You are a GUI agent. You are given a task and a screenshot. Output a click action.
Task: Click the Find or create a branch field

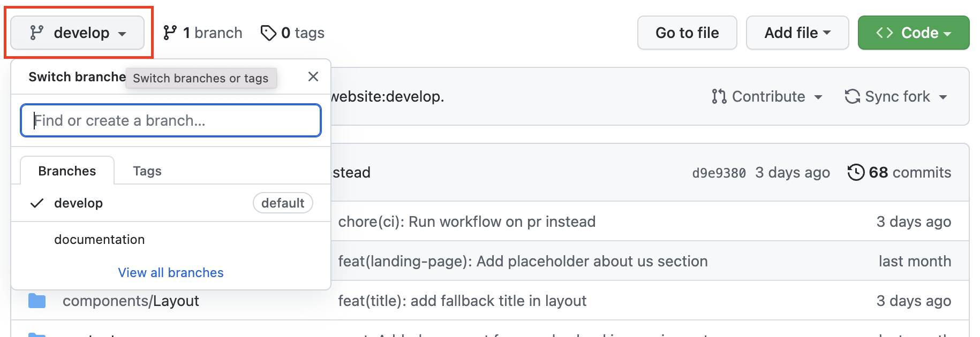(171, 120)
